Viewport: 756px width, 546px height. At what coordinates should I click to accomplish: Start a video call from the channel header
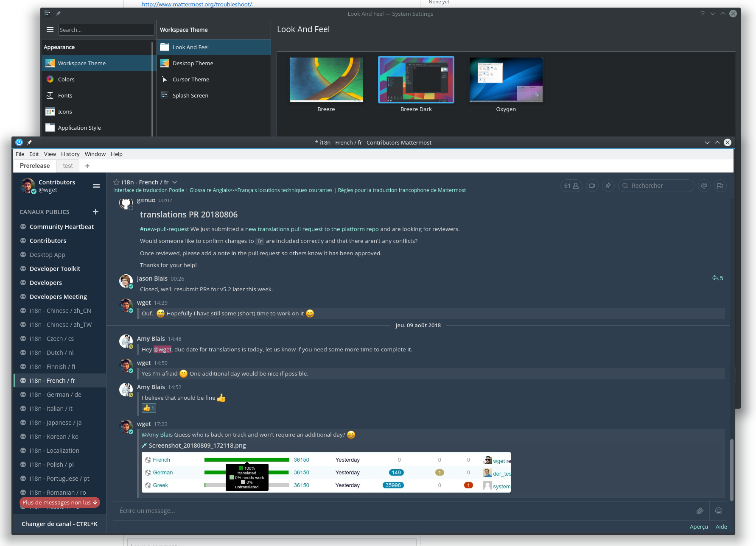pos(592,186)
